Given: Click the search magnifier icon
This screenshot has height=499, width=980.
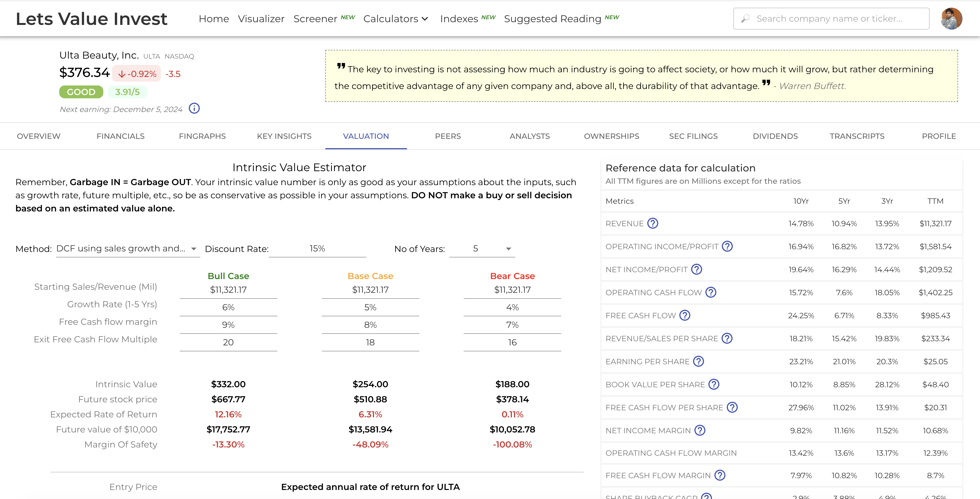Looking at the screenshot, I should tap(745, 19).
